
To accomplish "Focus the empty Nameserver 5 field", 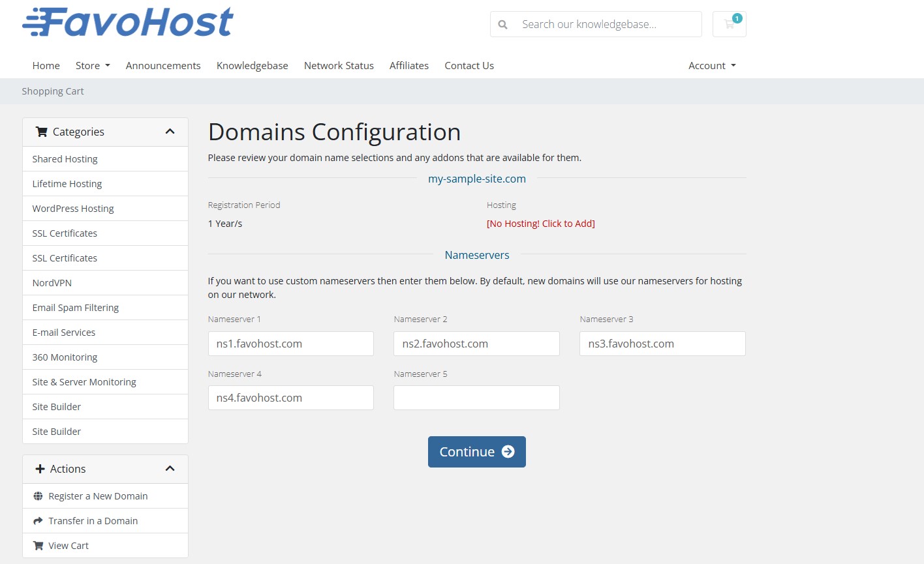I will tap(476, 398).
